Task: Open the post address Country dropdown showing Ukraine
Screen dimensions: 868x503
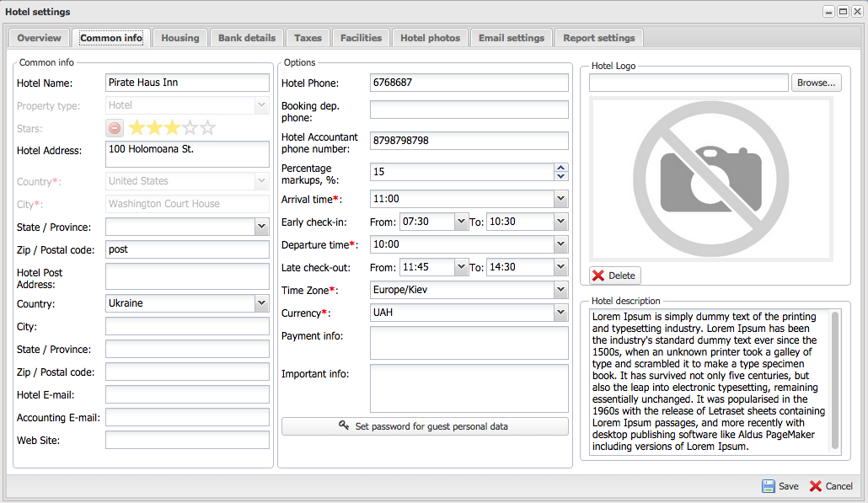Action: pyautogui.click(x=262, y=303)
